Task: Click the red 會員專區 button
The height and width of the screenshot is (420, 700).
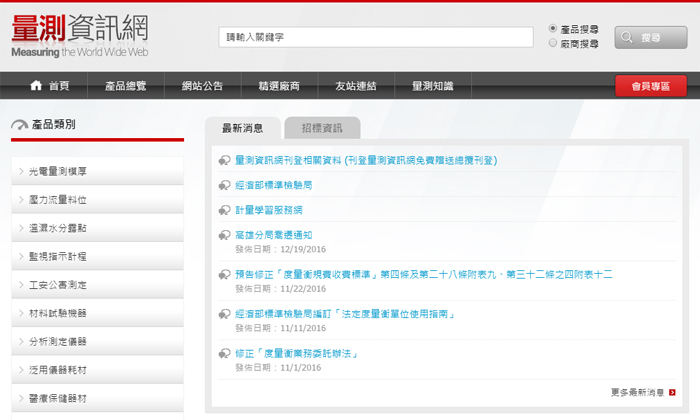Action: 650,87
